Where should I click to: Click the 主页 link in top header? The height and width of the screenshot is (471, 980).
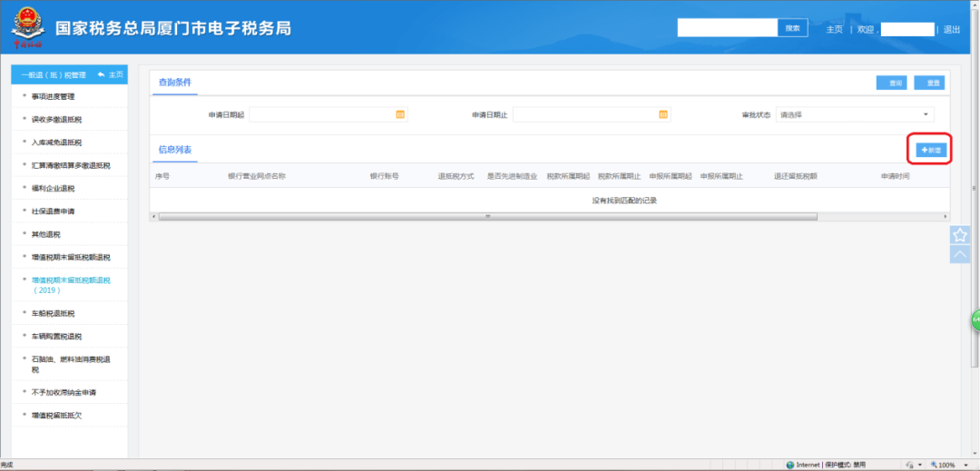(835, 29)
